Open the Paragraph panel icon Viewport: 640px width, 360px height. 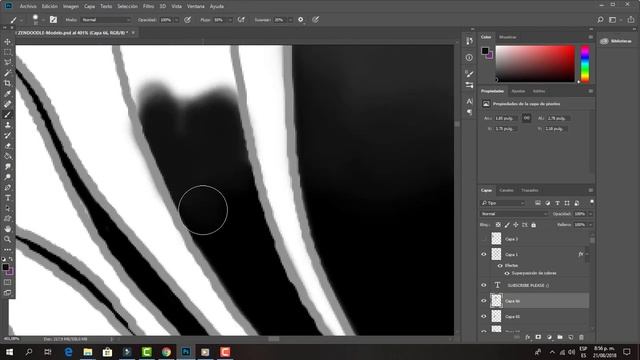[469, 112]
